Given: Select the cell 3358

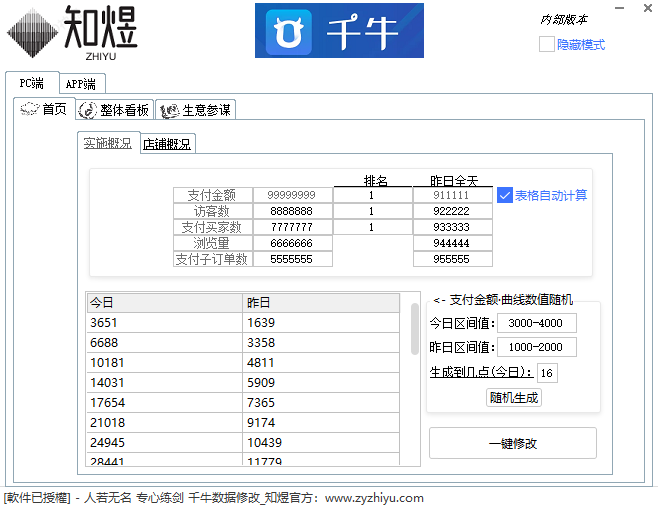Looking at the screenshot, I should click(x=321, y=342).
